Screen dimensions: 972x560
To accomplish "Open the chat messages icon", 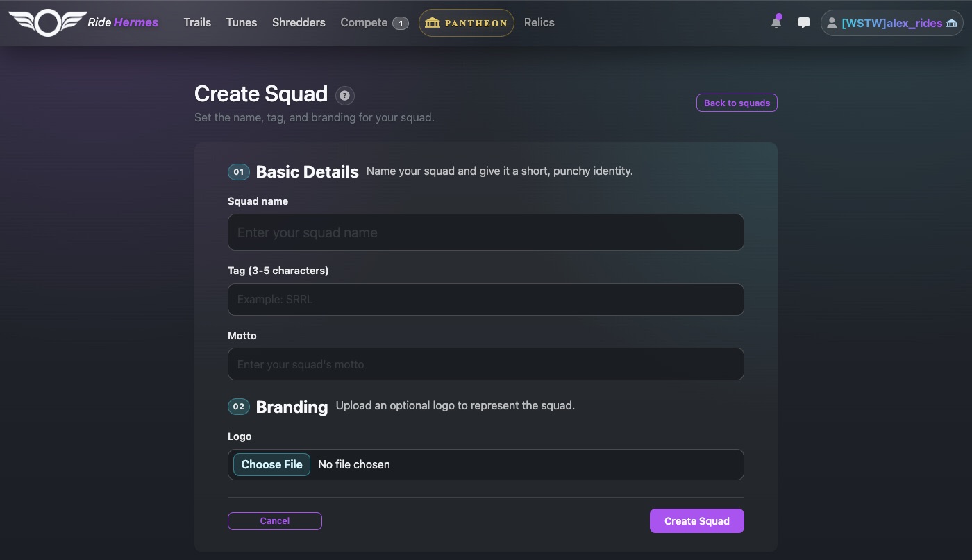I will [x=804, y=23].
